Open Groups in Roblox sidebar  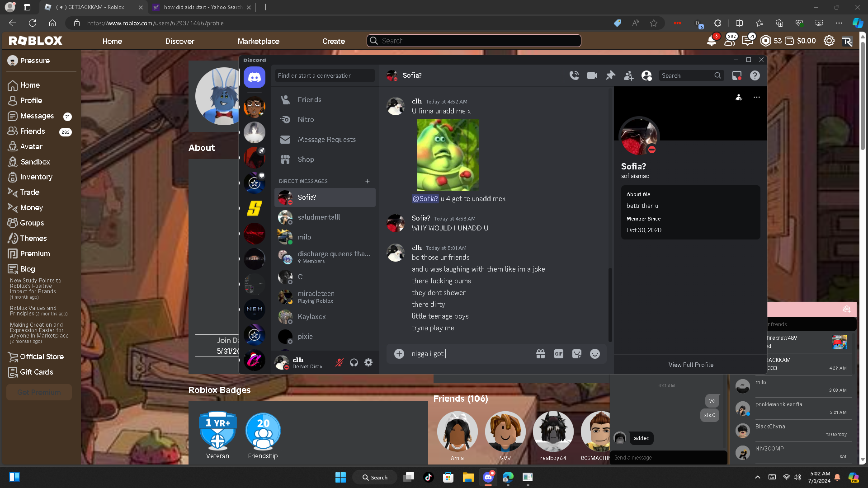point(26,223)
